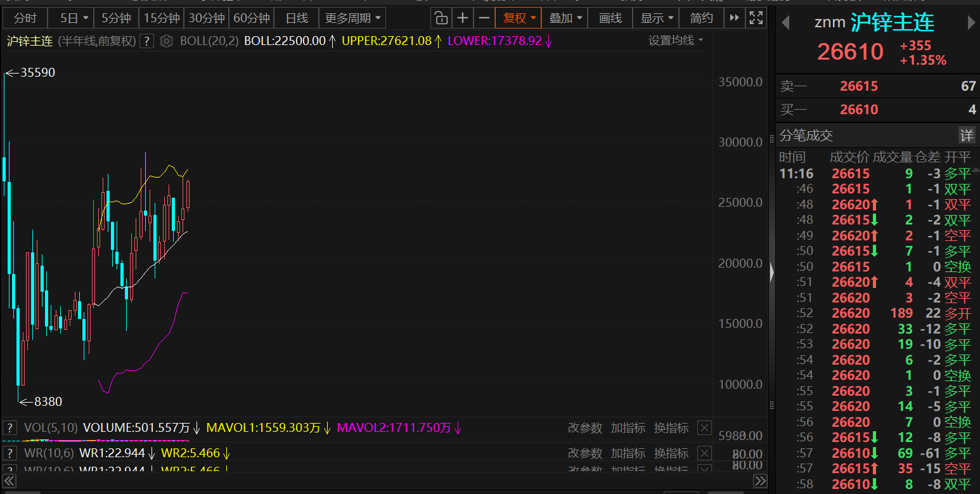Zoom out chart with minus icon

coord(484,18)
